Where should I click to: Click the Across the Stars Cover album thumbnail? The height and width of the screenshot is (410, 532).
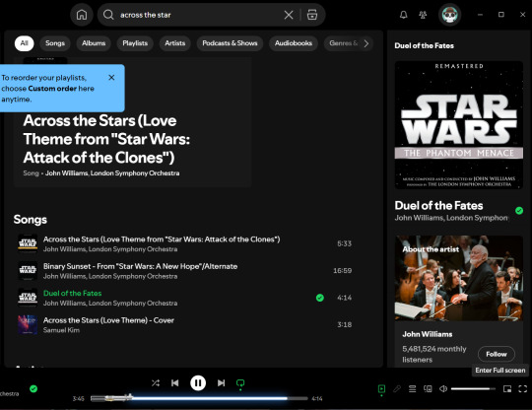click(x=28, y=325)
